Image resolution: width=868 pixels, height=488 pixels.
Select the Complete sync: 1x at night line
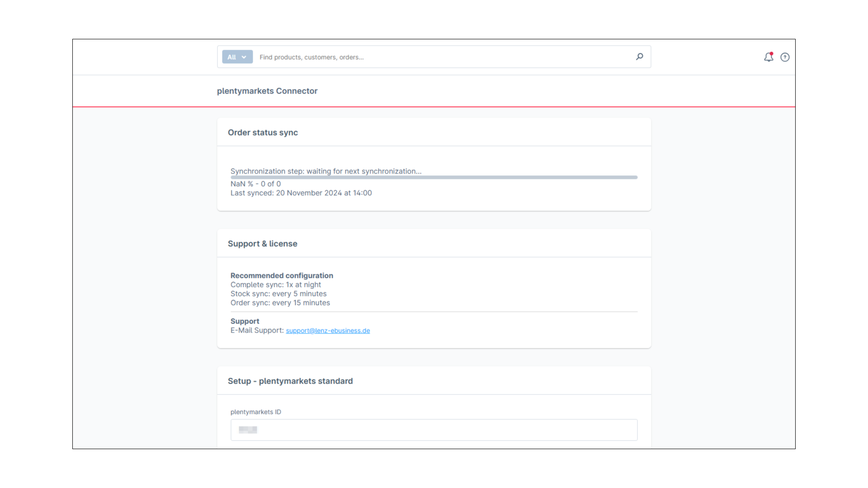click(276, 285)
